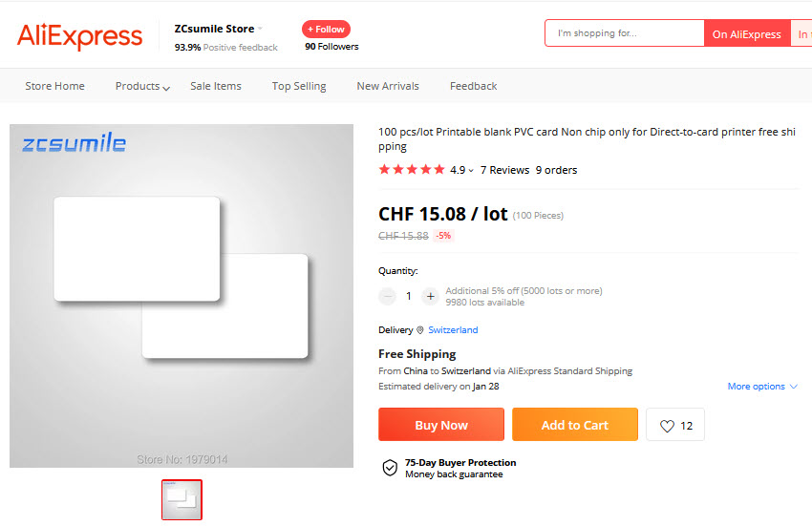Screen dimensions: 812x526
Task: Open the Top Selling tab
Action: [x=299, y=86]
